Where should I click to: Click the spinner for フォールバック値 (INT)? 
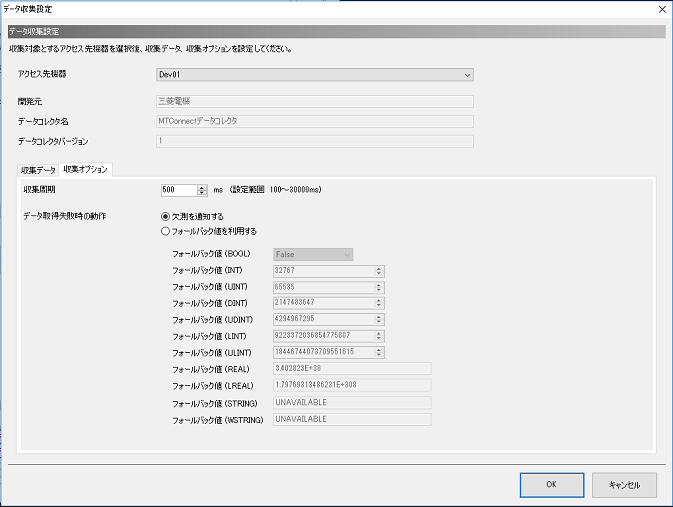[x=379, y=271]
